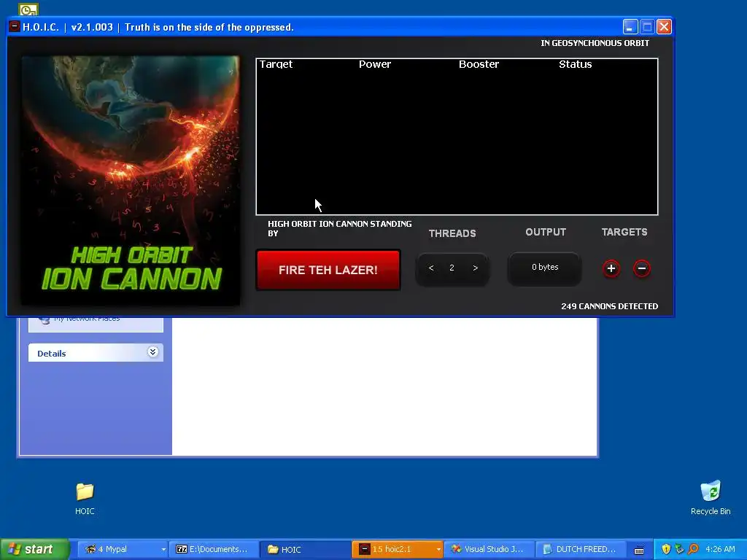Click the Status column header
This screenshot has width=747, height=560.
click(x=576, y=64)
